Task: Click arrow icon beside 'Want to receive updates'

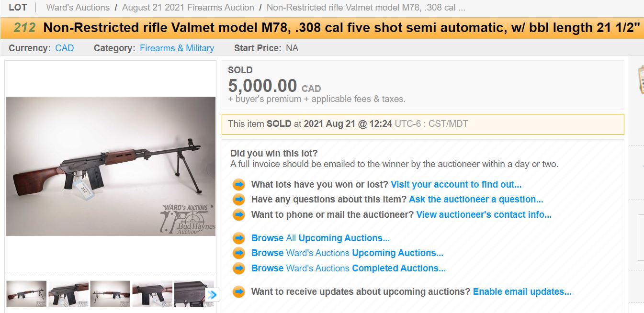Action: click(x=238, y=292)
